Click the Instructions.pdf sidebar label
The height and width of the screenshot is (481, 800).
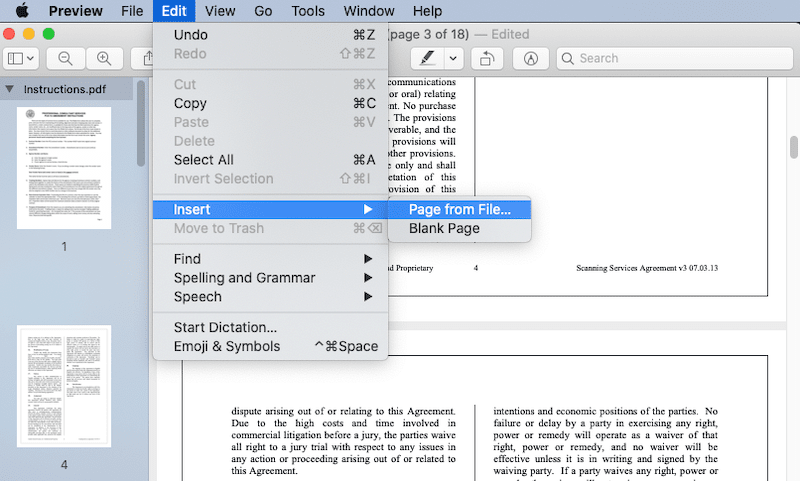(x=65, y=89)
